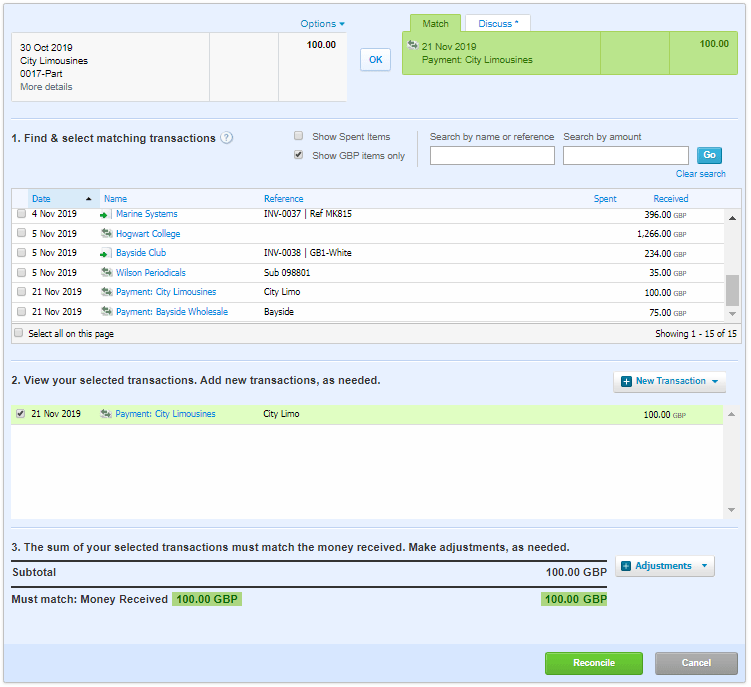Open the Options dropdown
Screen dimensions: 751x687
click(322, 24)
